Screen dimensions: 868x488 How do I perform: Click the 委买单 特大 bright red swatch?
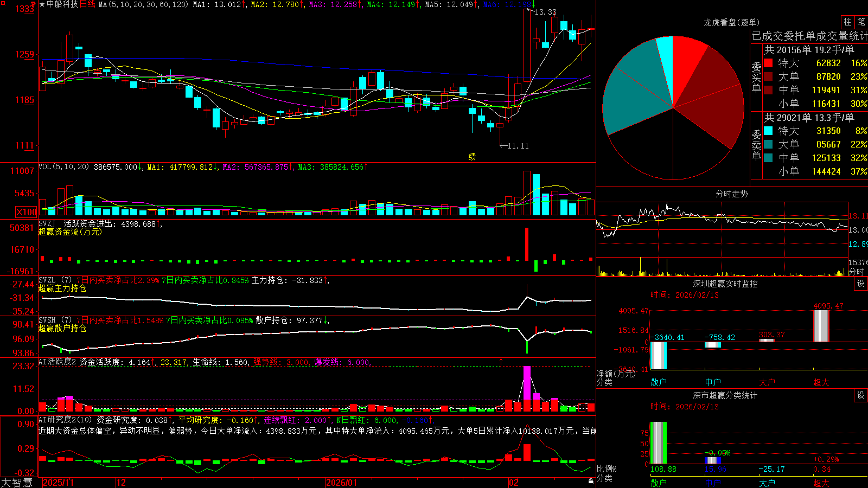[x=768, y=63]
